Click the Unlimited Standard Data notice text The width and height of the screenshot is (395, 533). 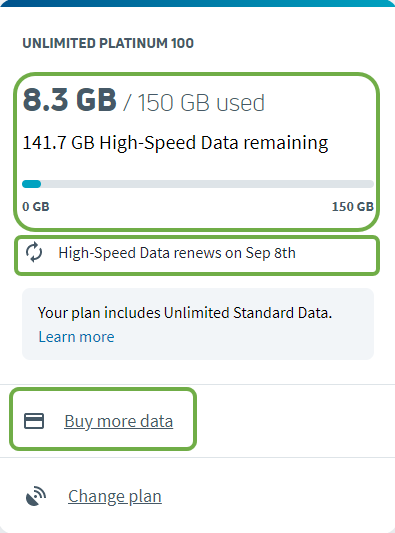[x=185, y=313]
